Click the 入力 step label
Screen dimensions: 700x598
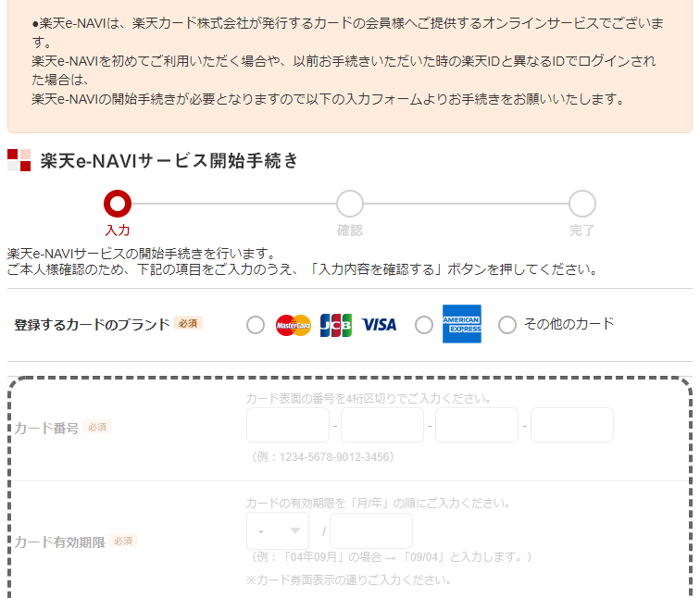(x=118, y=230)
